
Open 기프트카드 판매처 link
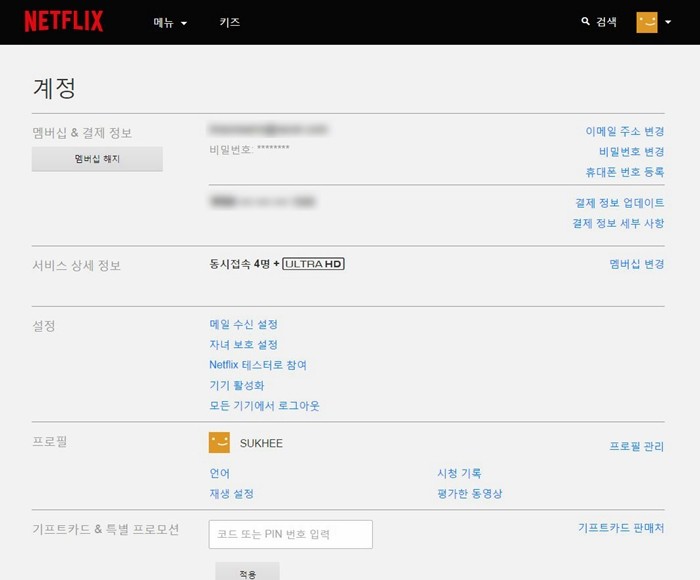point(620,527)
